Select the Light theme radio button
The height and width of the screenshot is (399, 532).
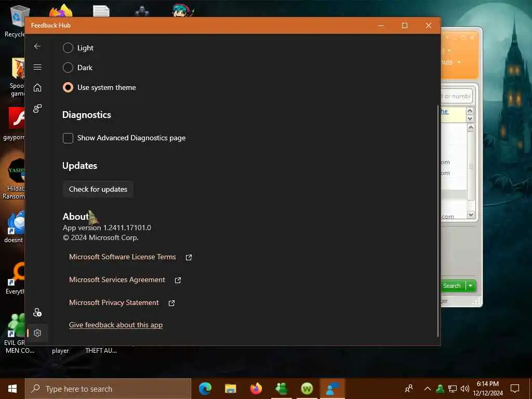tap(68, 48)
